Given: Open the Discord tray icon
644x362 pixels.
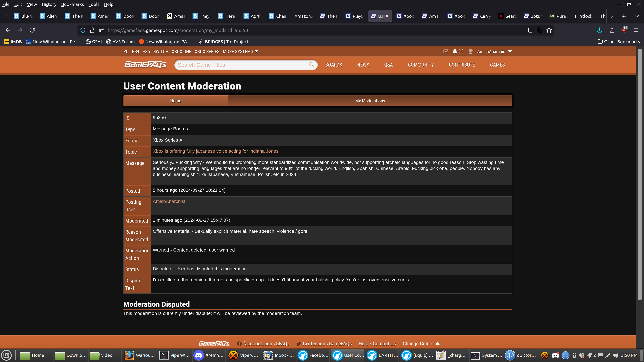Looking at the screenshot, I should [555, 355].
